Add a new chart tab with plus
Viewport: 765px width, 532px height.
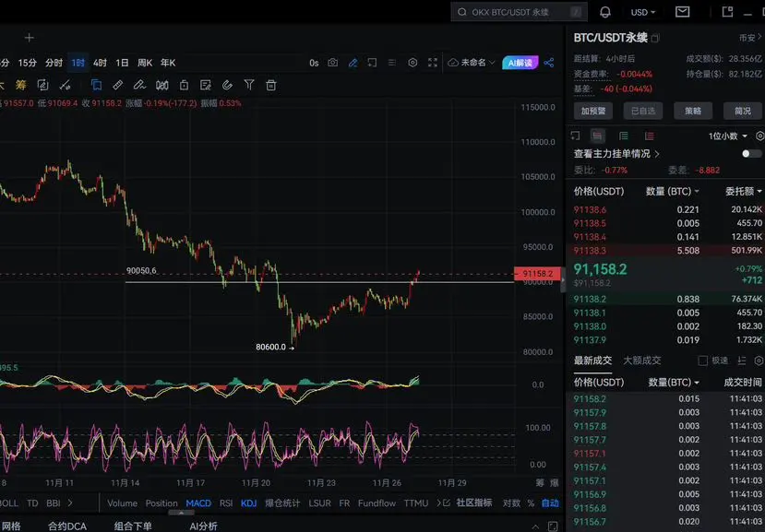click(x=30, y=38)
